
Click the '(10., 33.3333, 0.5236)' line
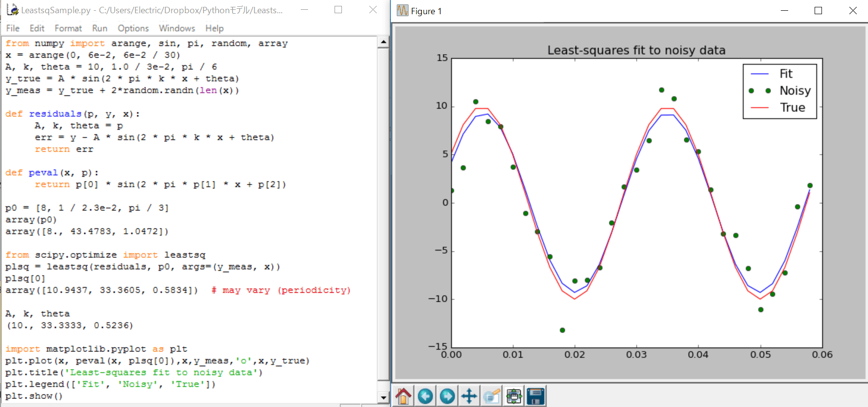tap(70, 326)
